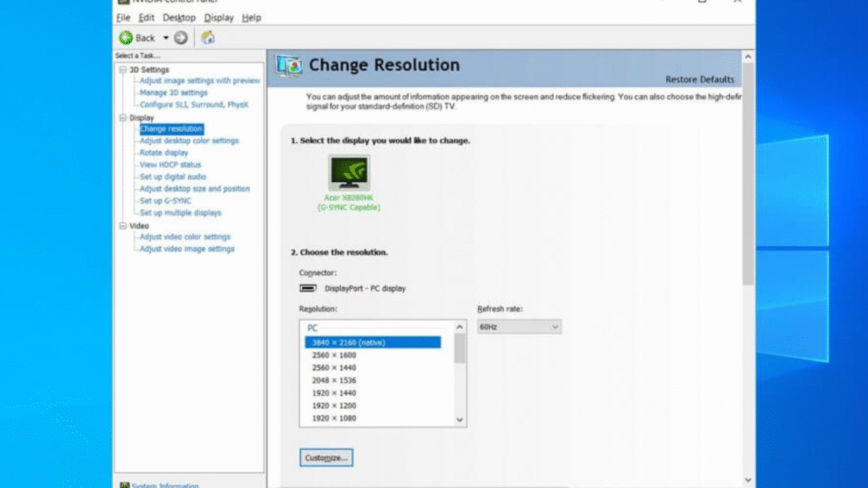Click the Forward arrow icon in toolbar
This screenshot has height=488, width=868.
click(x=181, y=38)
